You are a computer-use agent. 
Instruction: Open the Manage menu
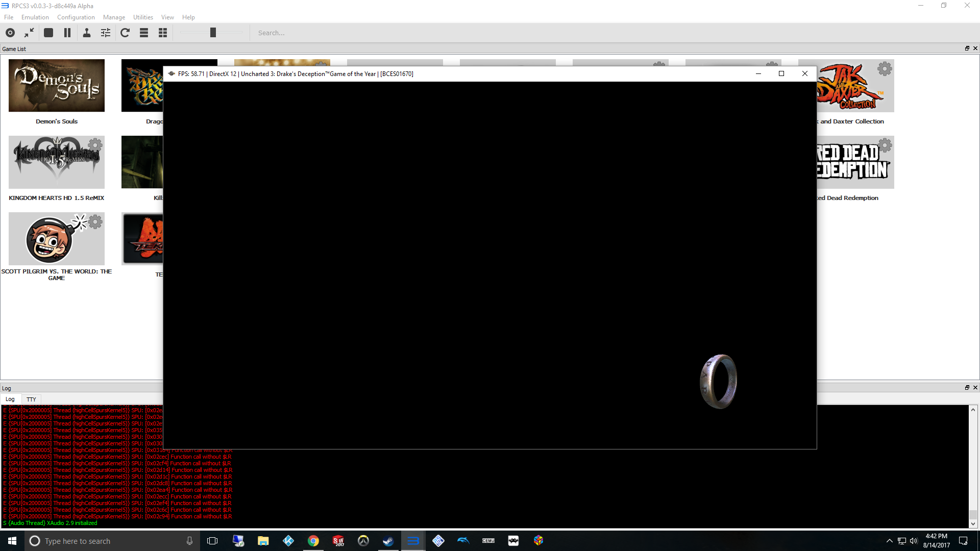click(114, 17)
